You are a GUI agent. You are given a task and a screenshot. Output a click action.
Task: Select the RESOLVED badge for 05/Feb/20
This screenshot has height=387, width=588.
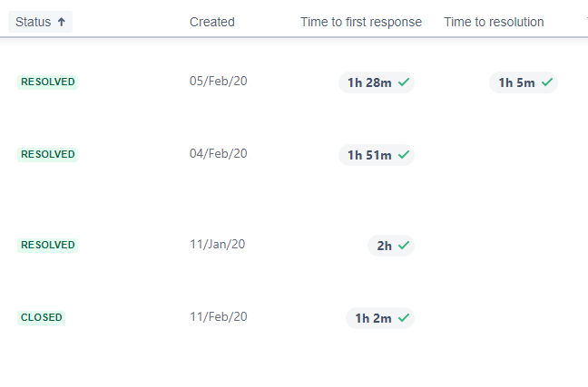[47, 82]
